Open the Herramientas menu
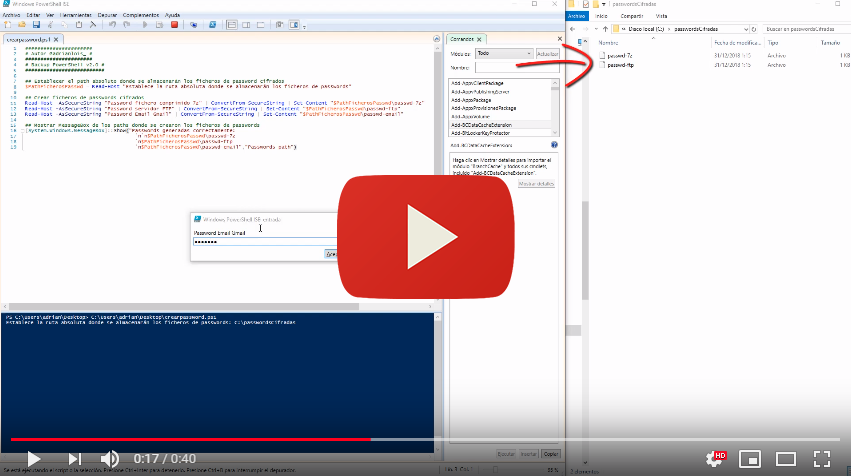This screenshot has height=476, width=851. (x=75, y=15)
